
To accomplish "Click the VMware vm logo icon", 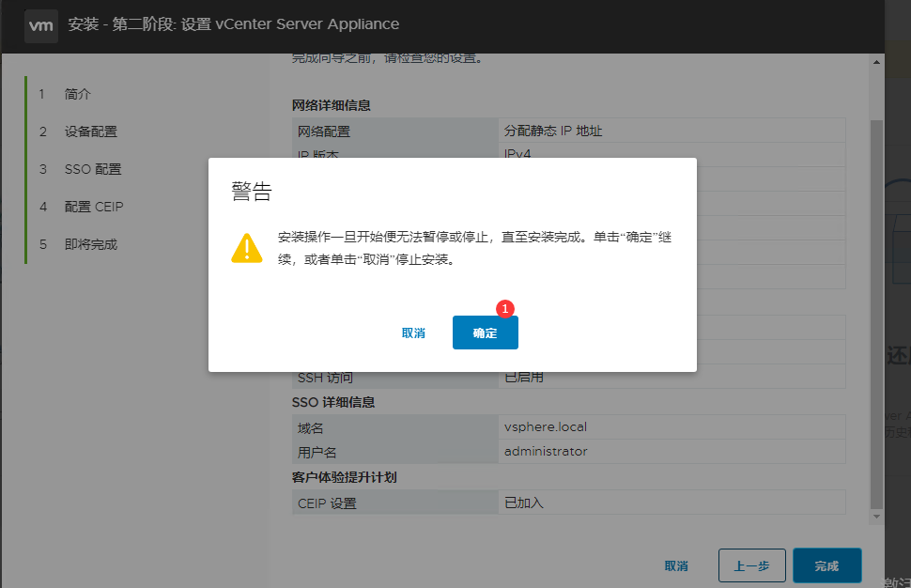I will [41, 25].
